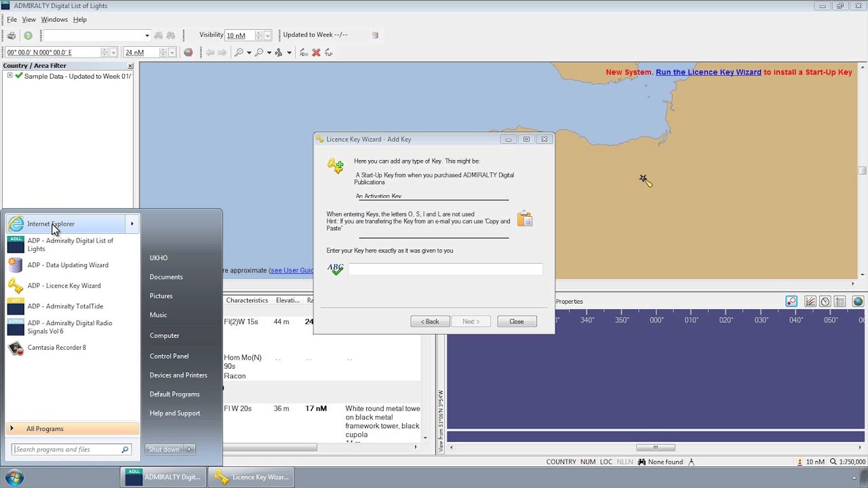
Task: Open All Programs in Start menu
Action: [73, 429]
